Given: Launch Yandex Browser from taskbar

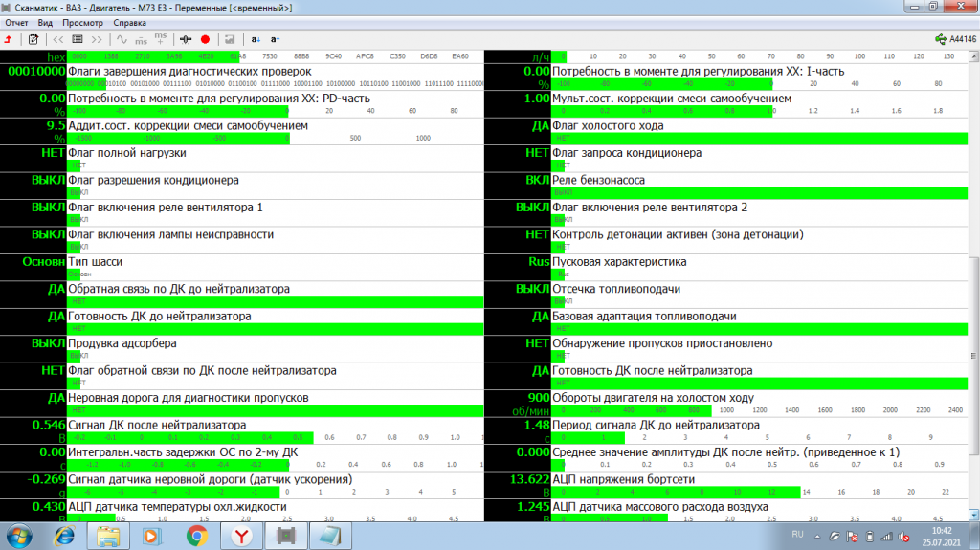Looking at the screenshot, I should point(241,537).
